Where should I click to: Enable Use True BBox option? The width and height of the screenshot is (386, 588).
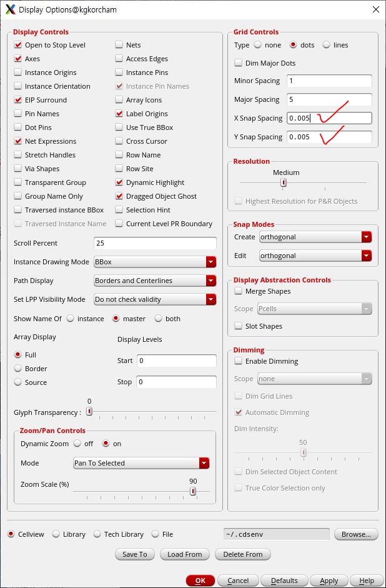119,127
